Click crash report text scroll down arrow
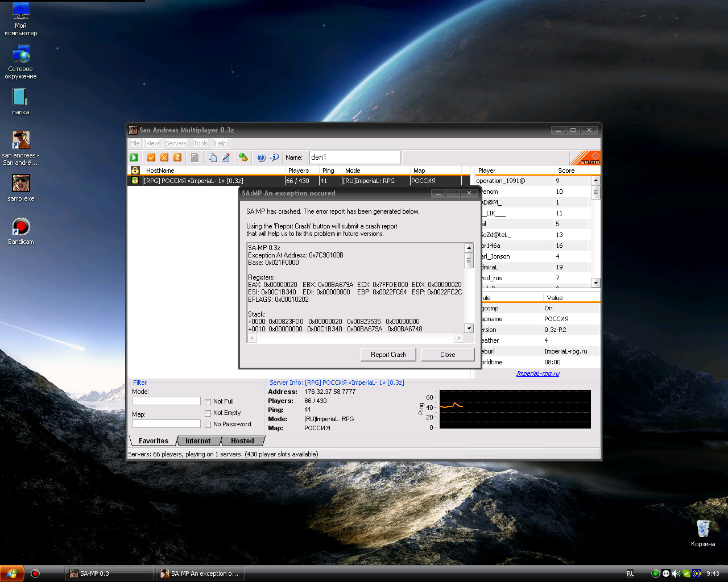 469,328
